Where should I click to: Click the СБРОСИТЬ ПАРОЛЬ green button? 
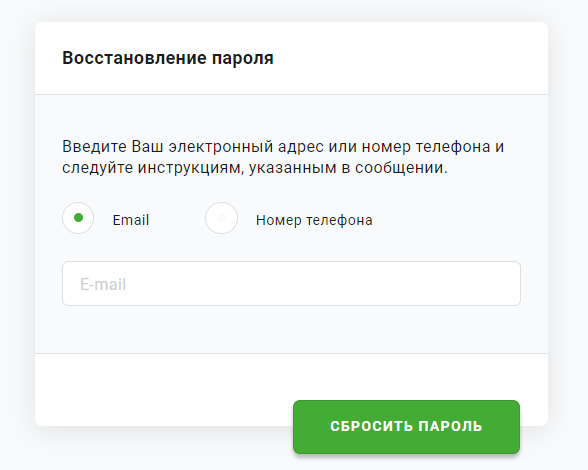tap(406, 427)
